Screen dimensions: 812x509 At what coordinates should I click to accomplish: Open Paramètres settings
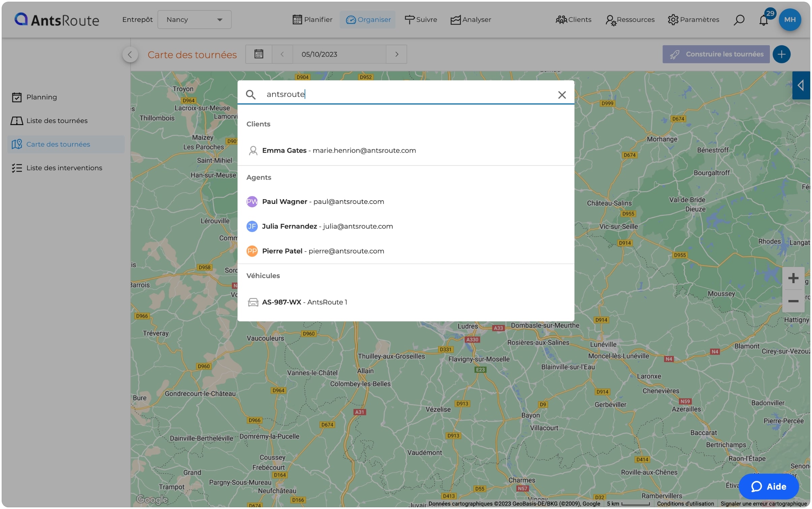693,20
